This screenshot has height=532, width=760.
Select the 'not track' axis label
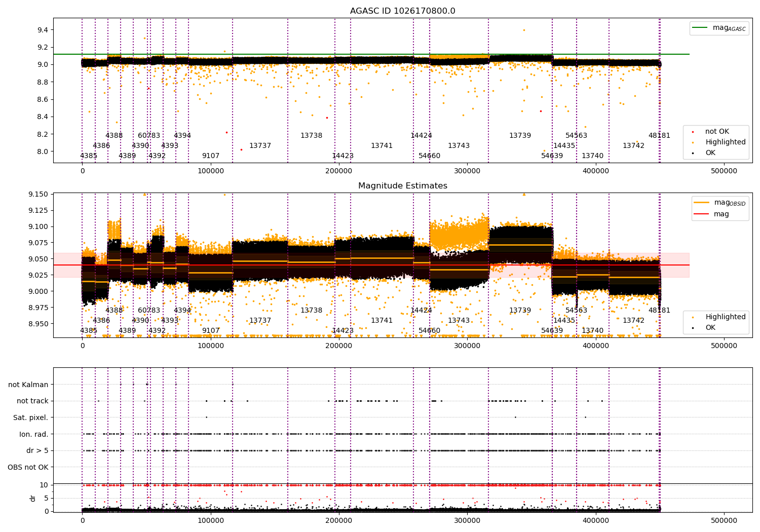(32, 401)
